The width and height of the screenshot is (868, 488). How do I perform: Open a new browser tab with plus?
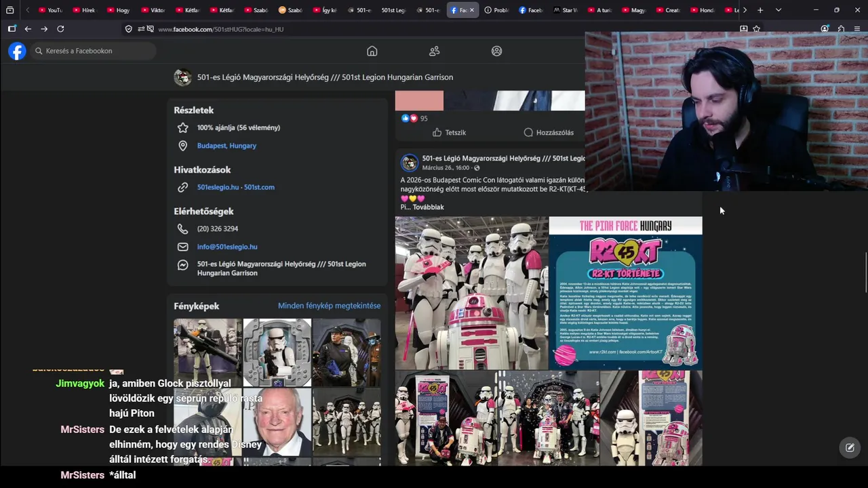[760, 10]
